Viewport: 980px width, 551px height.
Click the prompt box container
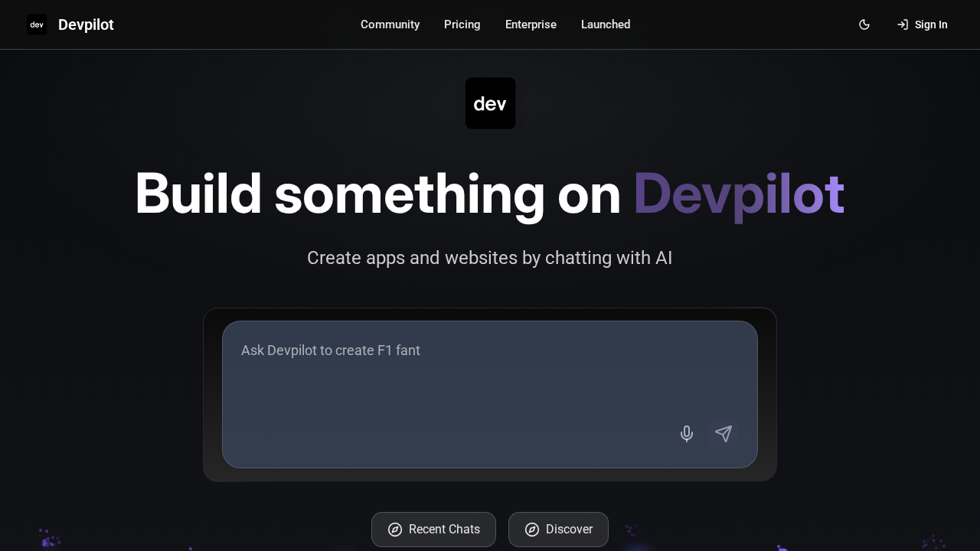490,394
